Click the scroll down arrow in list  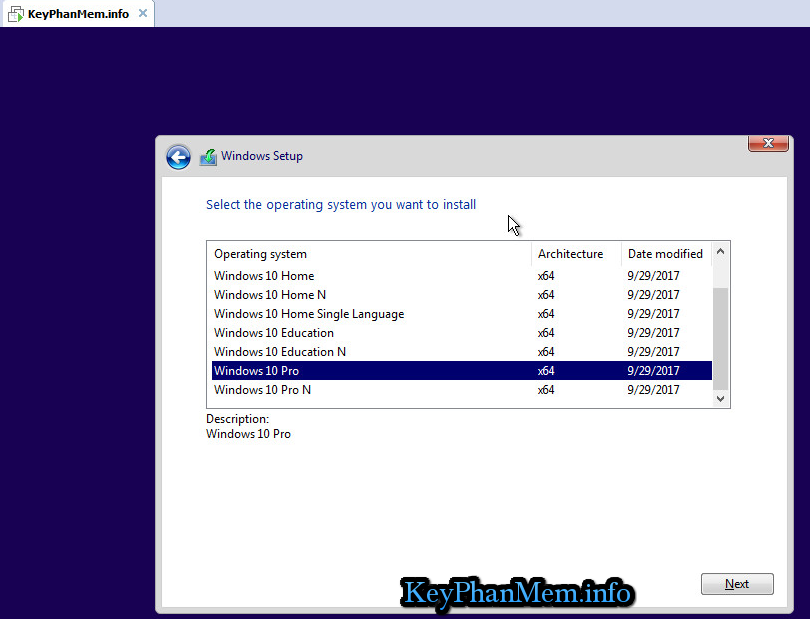pyautogui.click(x=721, y=399)
